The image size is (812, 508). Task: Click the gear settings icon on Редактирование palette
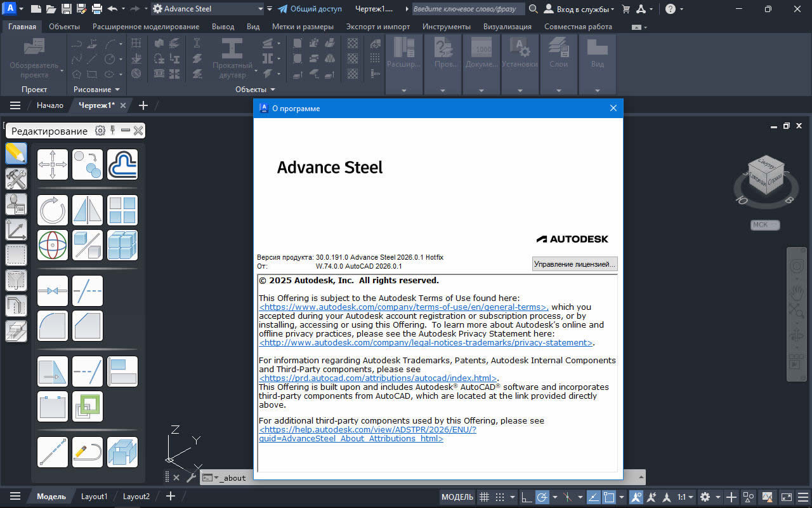(x=100, y=131)
